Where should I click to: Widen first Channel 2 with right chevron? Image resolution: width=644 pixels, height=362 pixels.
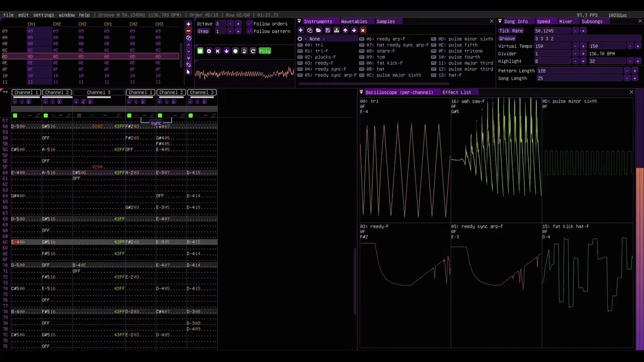click(x=59, y=102)
